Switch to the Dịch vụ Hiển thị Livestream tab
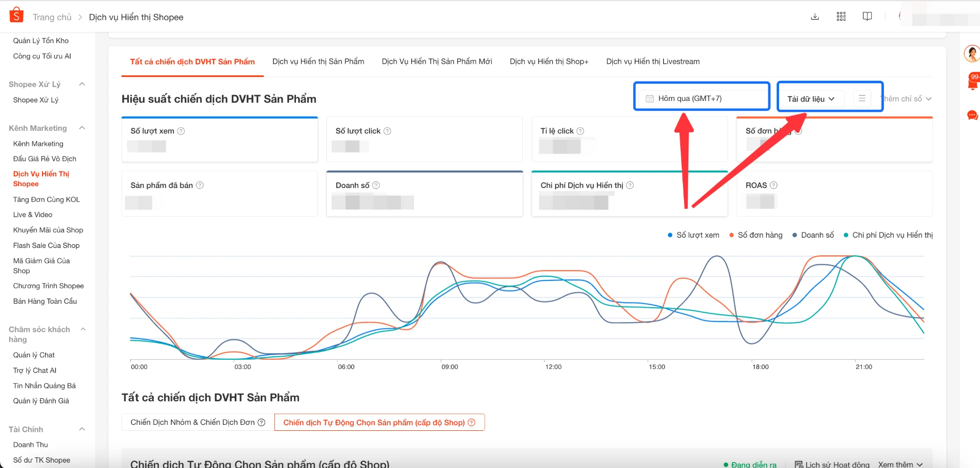This screenshot has height=468, width=980. (x=653, y=61)
